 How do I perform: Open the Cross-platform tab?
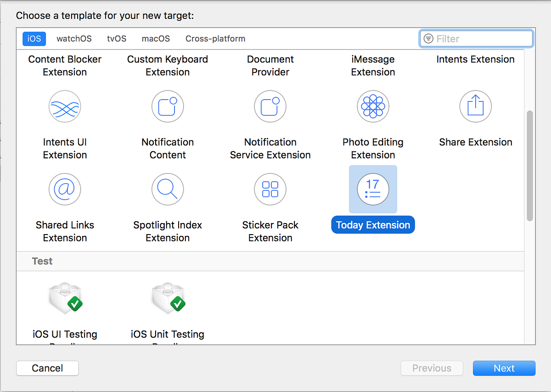point(215,39)
